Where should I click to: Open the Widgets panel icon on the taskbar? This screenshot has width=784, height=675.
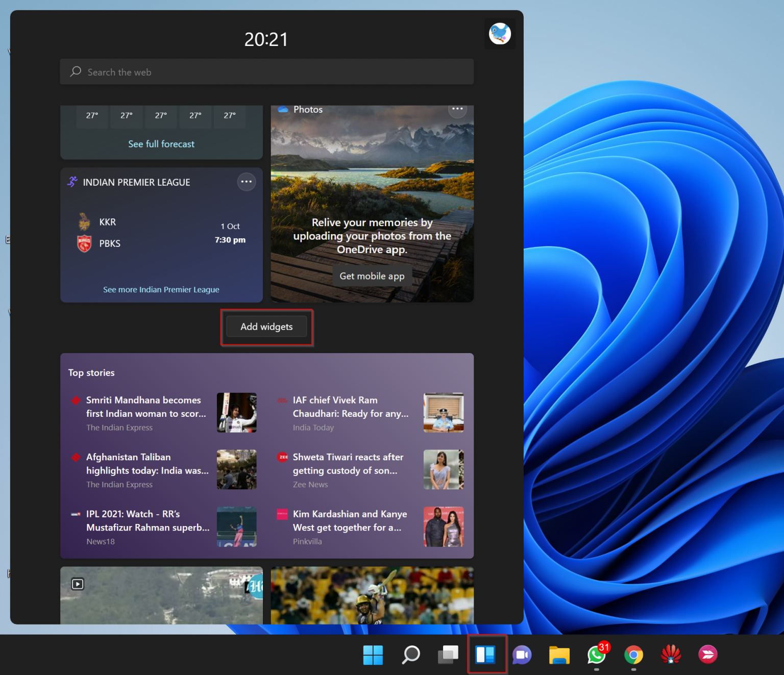tap(486, 655)
